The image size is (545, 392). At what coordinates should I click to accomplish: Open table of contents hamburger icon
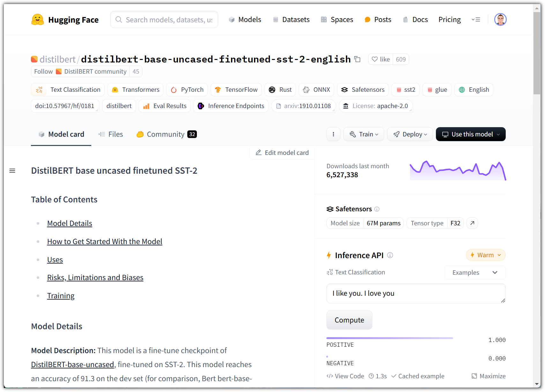12,171
